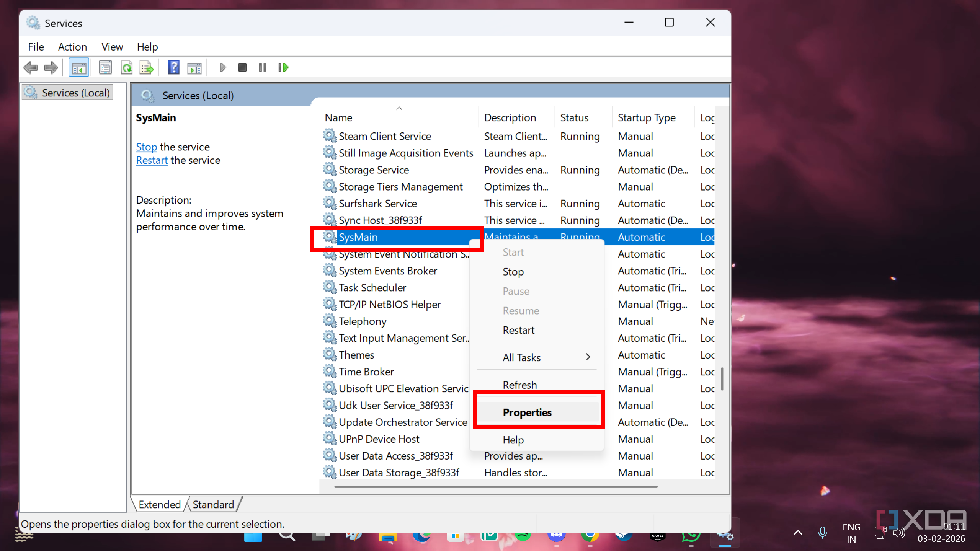The image size is (980, 551).
Task: Click the Pause Service toolbar icon
Action: 262,68
